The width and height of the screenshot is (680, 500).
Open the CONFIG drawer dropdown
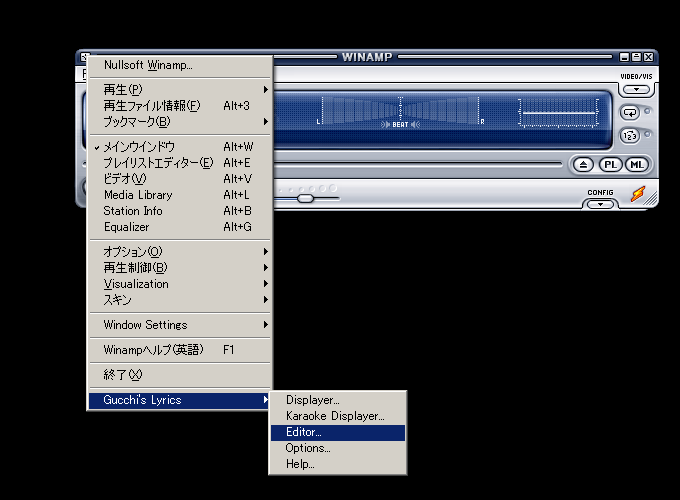click(600, 204)
